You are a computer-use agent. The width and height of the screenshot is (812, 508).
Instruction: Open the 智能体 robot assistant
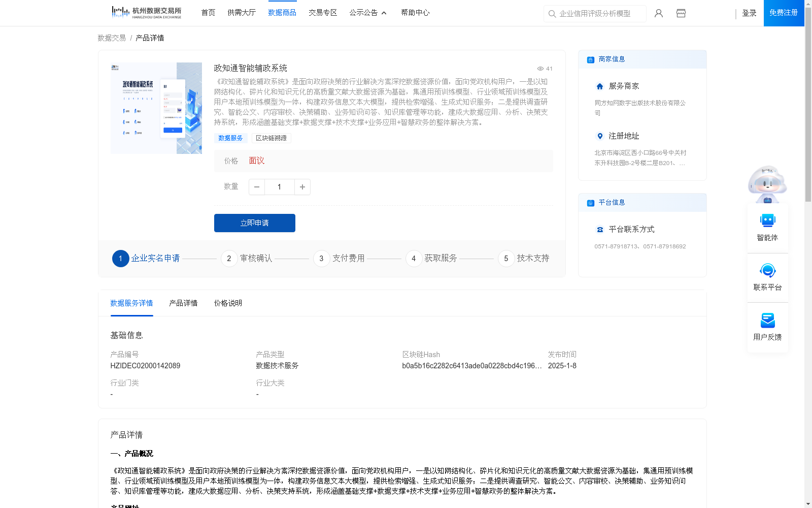coord(767,227)
